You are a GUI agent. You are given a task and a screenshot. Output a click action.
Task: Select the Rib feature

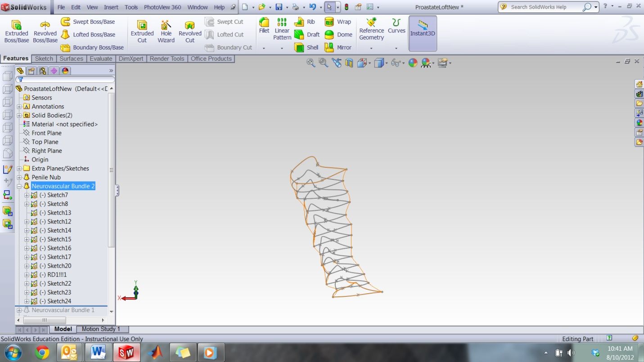305,22
